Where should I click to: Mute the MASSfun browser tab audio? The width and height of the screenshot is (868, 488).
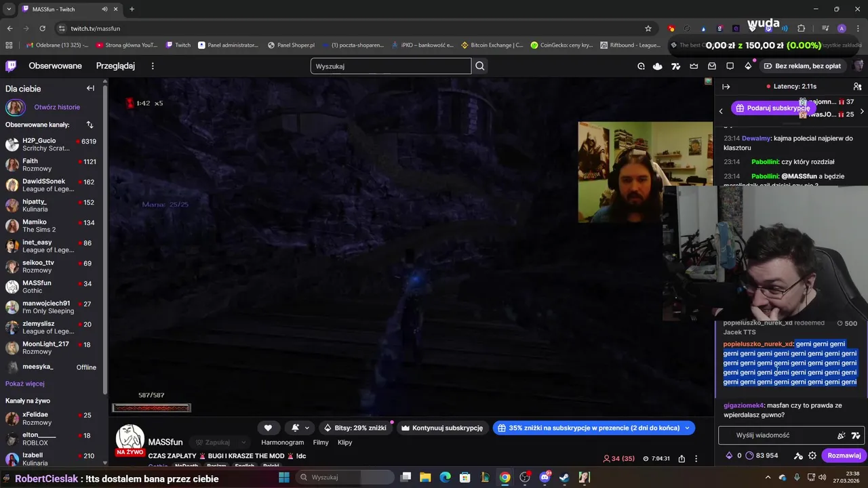[105, 9]
